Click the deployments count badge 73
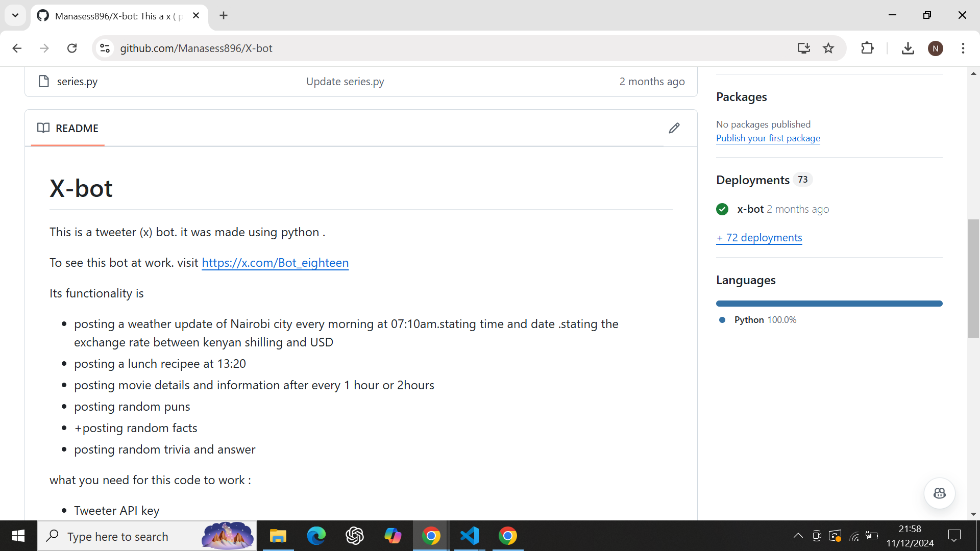The width and height of the screenshot is (980, 551). pyautogui.click(x=803, y=180)
